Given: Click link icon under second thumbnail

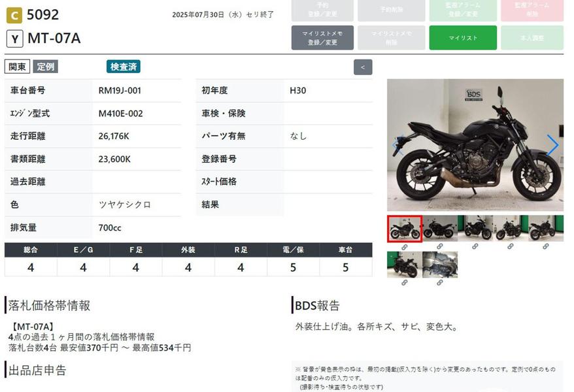Looking at the screenshot, I should (x=439, y=247).
